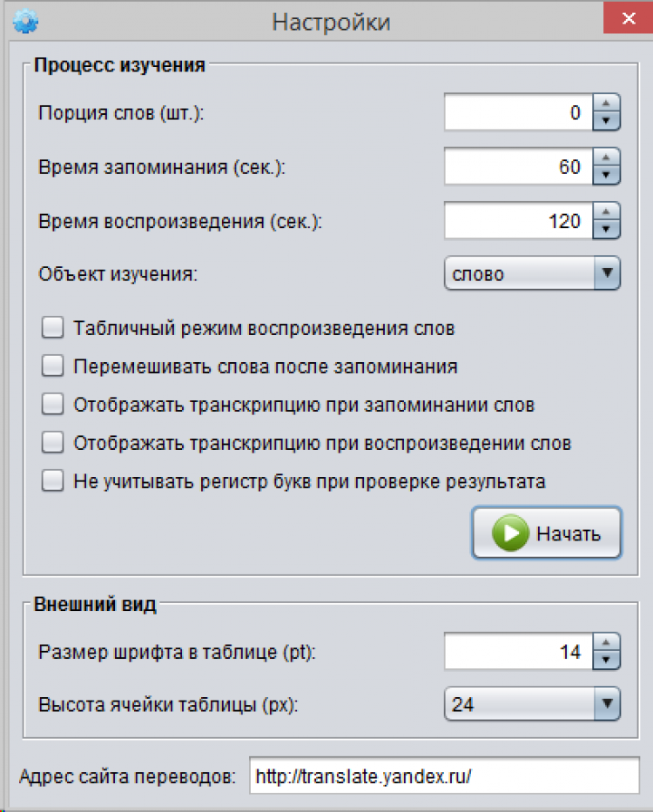The image size is (653, 812).
Task: Expand the Высота ячейки таблицы dropdown
Action: 532,704
